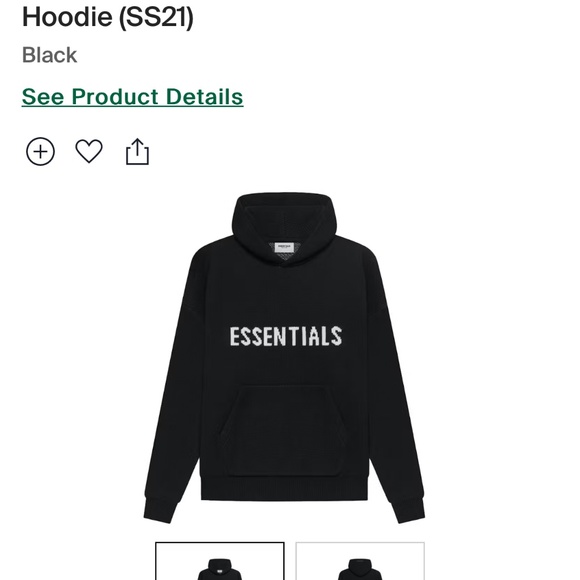Add hoodie to portfolio with plus icon
Screen dimensions: 580x580
pos(40,151)
